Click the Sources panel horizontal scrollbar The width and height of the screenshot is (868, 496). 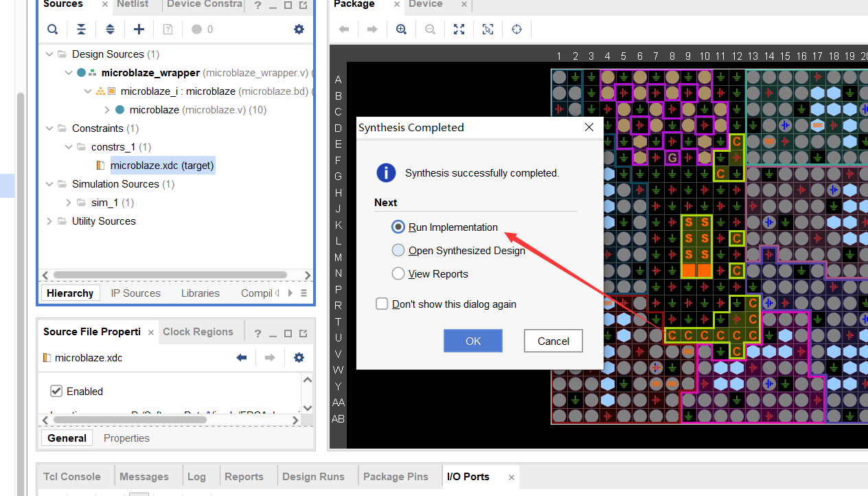[x=168, y=275]
